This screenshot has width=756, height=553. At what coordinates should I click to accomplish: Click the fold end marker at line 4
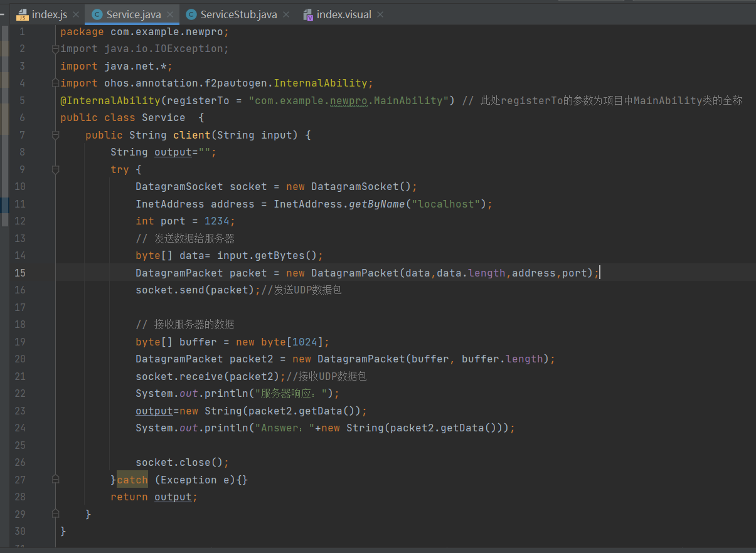click(x=55, y=83)
